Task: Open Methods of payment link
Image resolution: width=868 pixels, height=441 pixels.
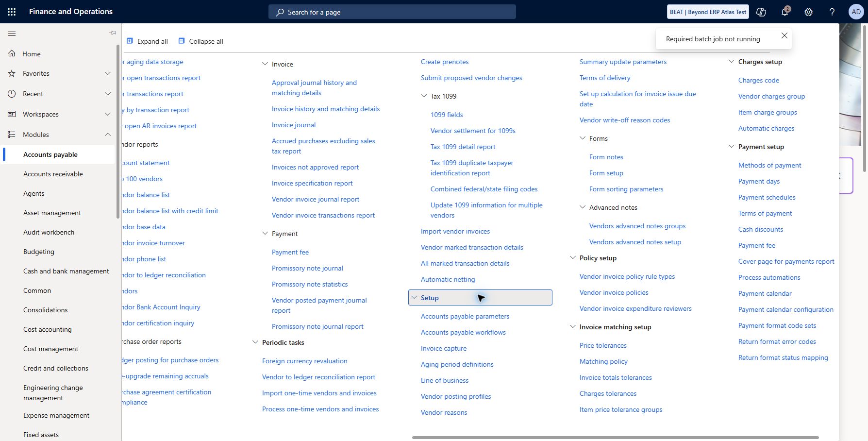Action: 769,165
